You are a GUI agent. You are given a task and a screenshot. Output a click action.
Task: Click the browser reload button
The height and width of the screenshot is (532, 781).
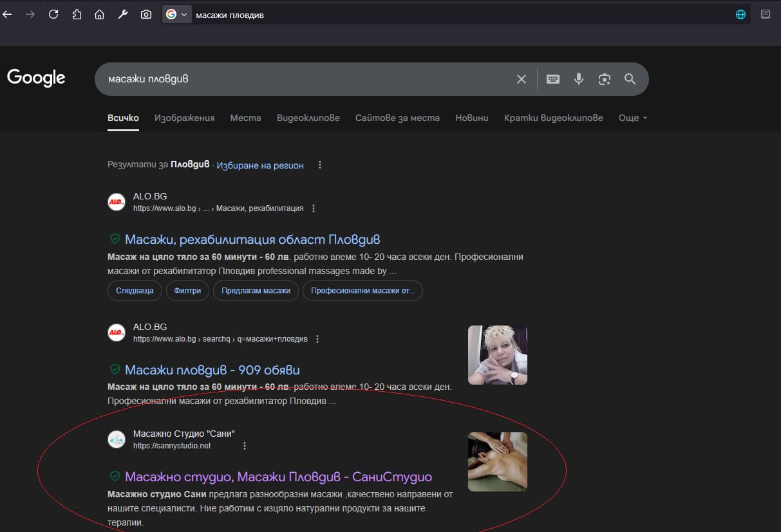point(53,14)
